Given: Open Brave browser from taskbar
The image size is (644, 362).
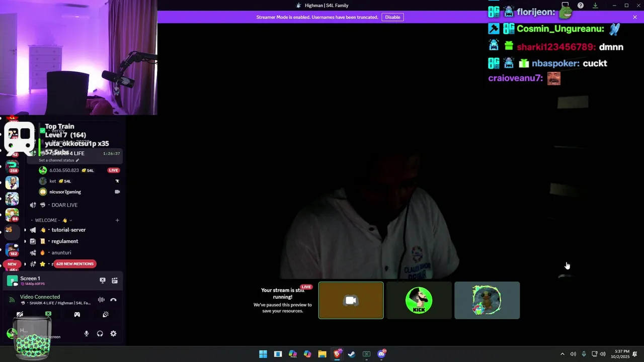Looking at the screenshot, I should (337, 354).
